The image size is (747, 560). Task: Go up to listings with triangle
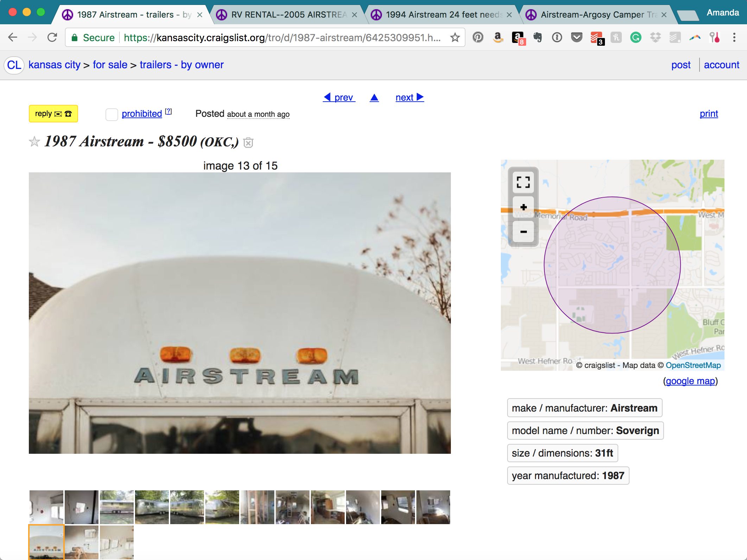tap(374, 97)
